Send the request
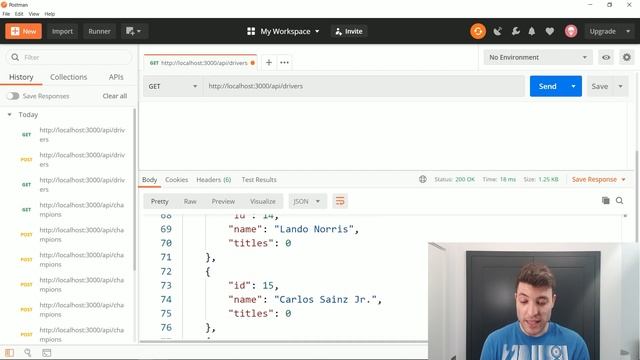The height and width of the screenshot is (360, 640). (547, 86)
